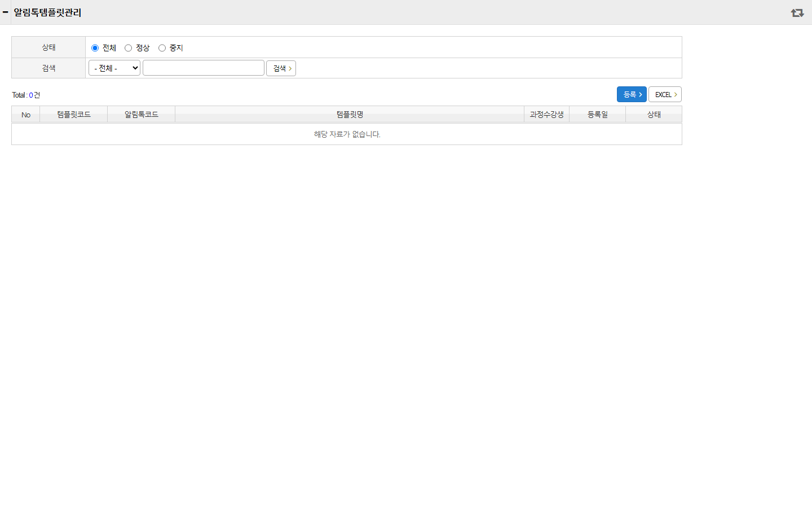Screen dimensions: 812x508
Task: Click the 템플릿명 column header
Action: (x=350, y=115)
